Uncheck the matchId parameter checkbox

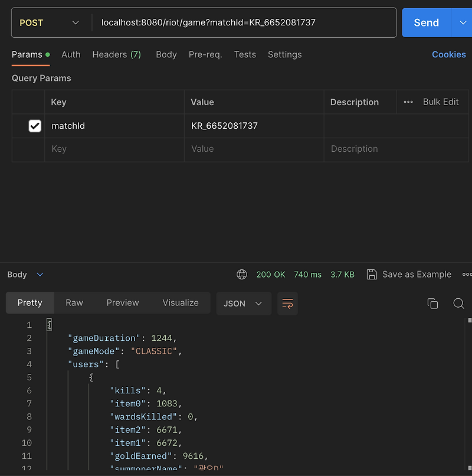point(35,126)
